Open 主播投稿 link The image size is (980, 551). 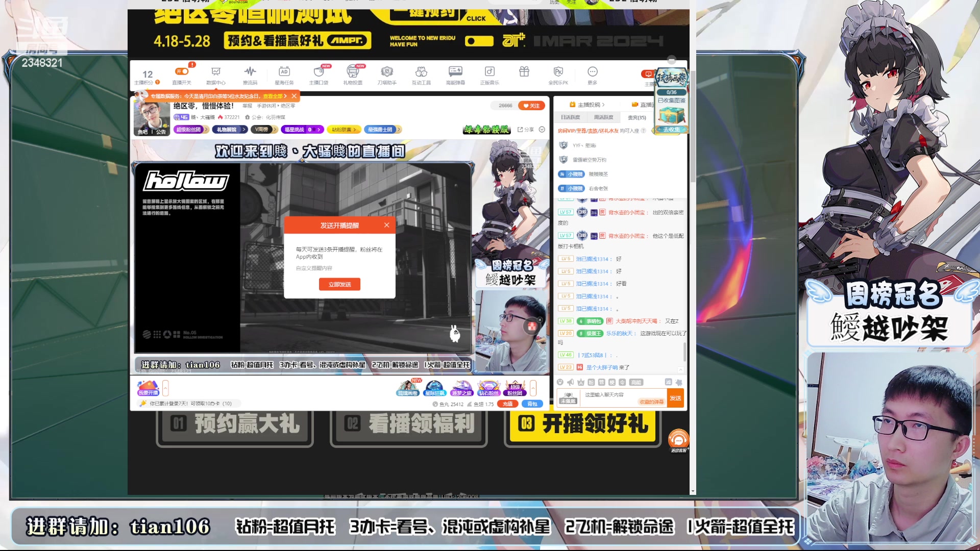point(587,105)
